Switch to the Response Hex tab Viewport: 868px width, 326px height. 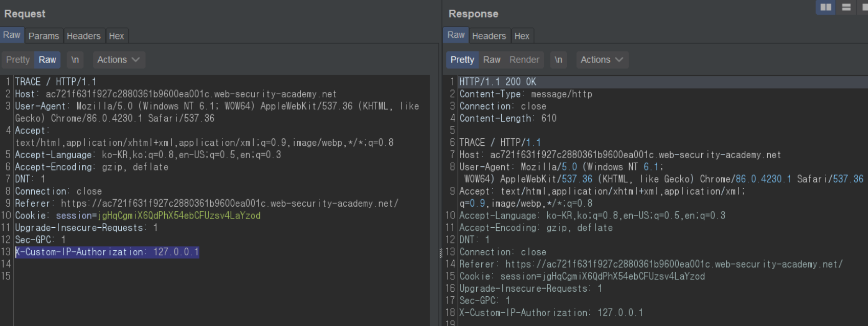point(522,36)
